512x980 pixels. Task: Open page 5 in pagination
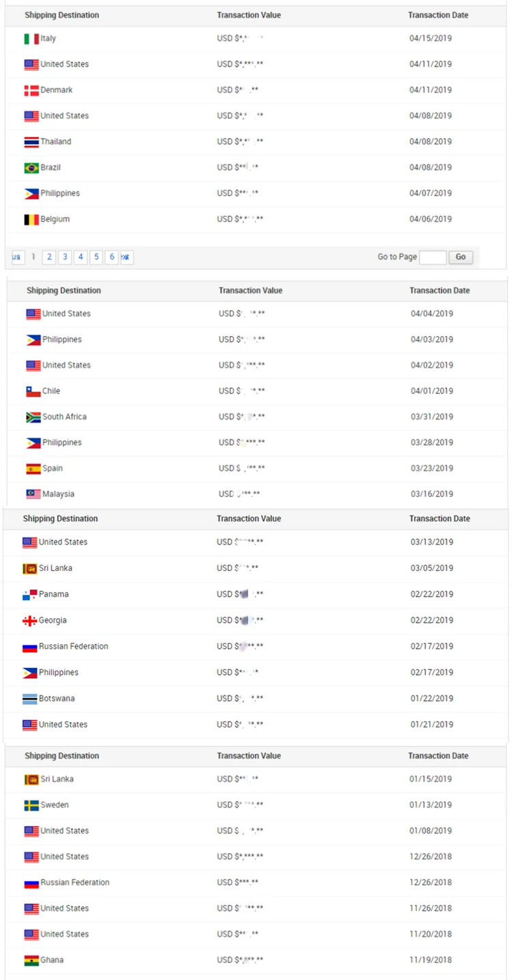96,257
